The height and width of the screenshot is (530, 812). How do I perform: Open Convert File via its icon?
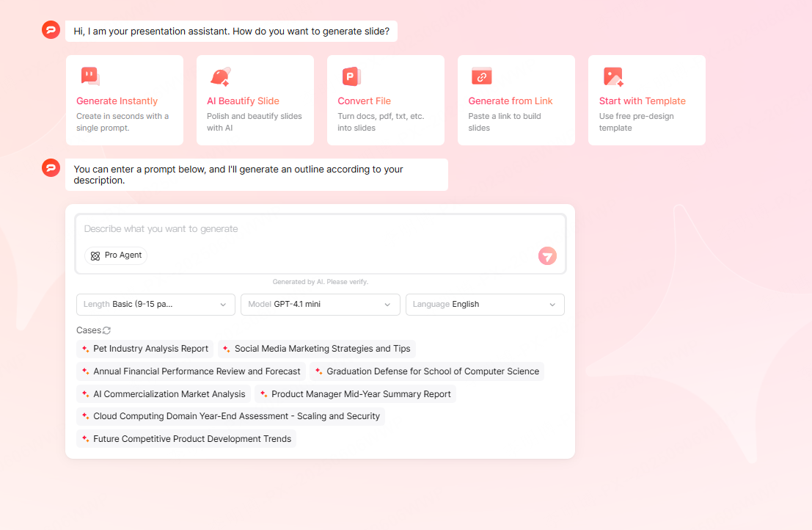[x=351, y=76]
